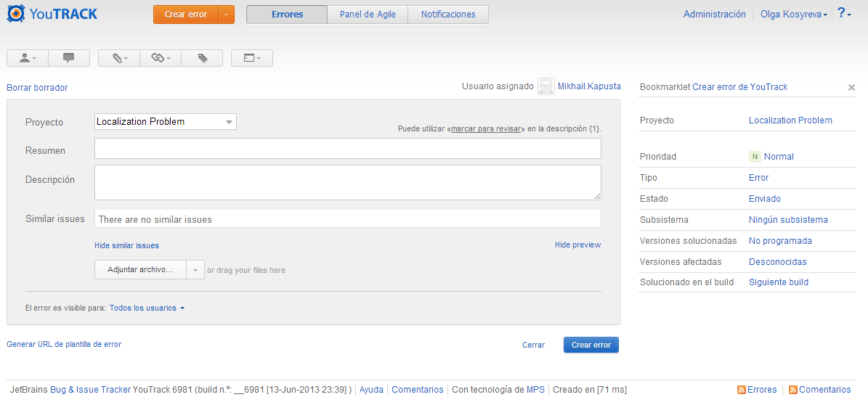Click orange Crear error button at top

click(x=186, y=15)
